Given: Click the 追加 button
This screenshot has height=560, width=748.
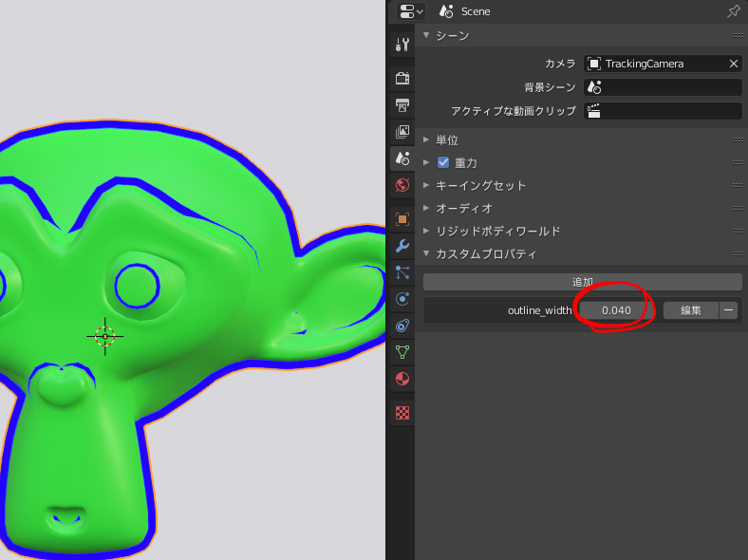Looking at the screenshot, I should coord(583,282).
